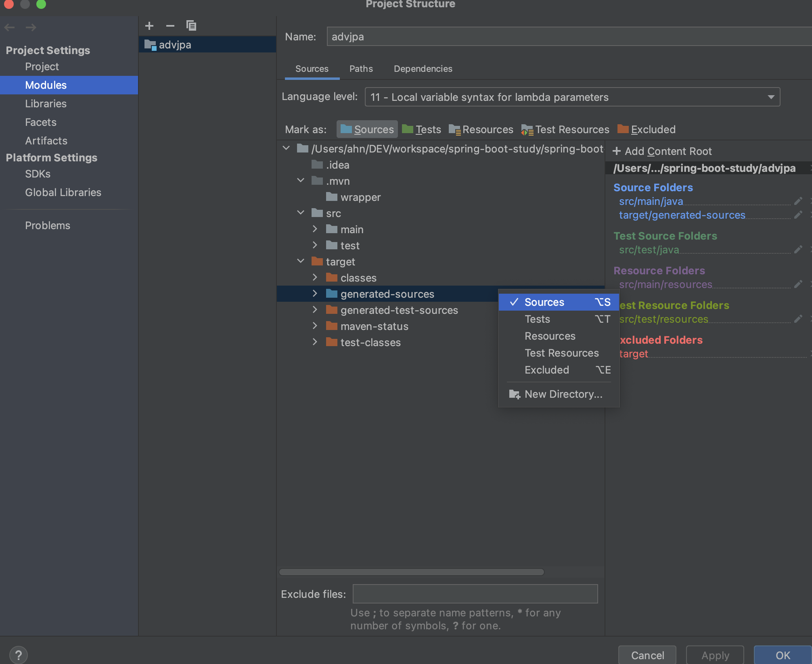
Task: Switch to the Dependencies tab
Action: [423, 69]
